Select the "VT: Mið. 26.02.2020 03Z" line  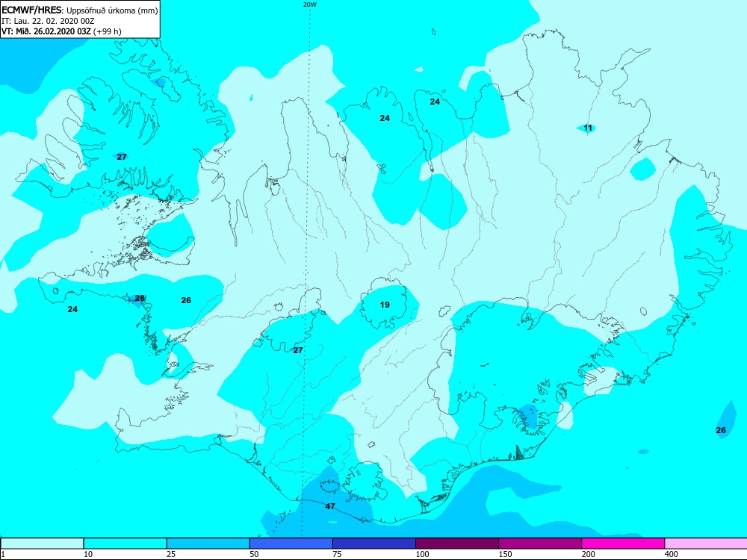tap(46, 31)
